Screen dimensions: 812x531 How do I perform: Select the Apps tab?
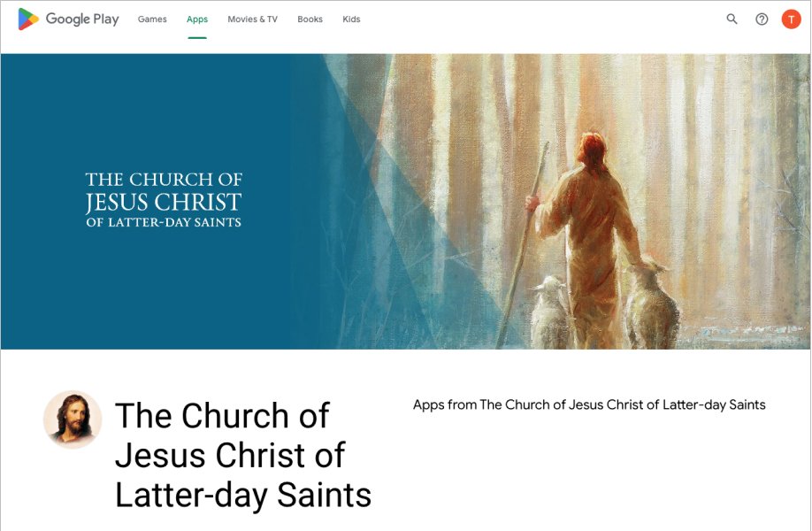197,19
